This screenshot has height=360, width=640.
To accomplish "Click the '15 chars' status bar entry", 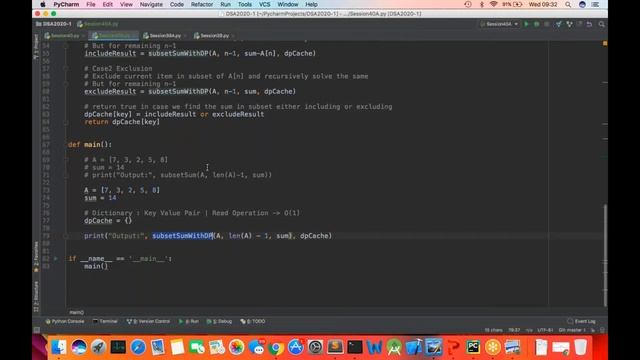I will [493, 330].
